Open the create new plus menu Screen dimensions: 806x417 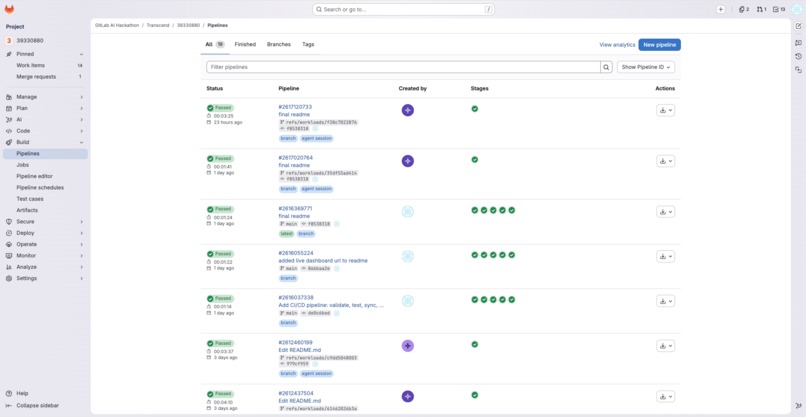[x=721, y=9]
